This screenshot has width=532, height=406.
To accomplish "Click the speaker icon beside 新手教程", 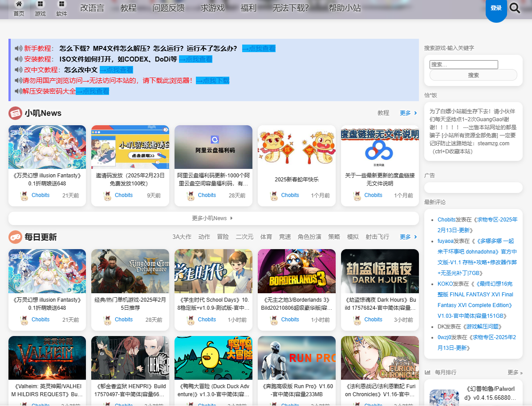I will [x=18, y=49].
